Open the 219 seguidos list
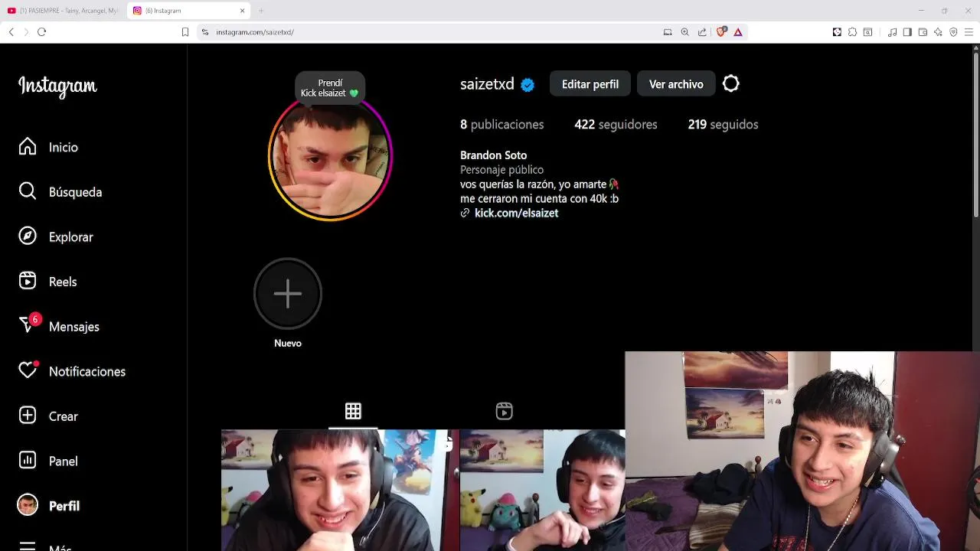The width and height of the screenshot is (980, 551). (x=723, y=124)
